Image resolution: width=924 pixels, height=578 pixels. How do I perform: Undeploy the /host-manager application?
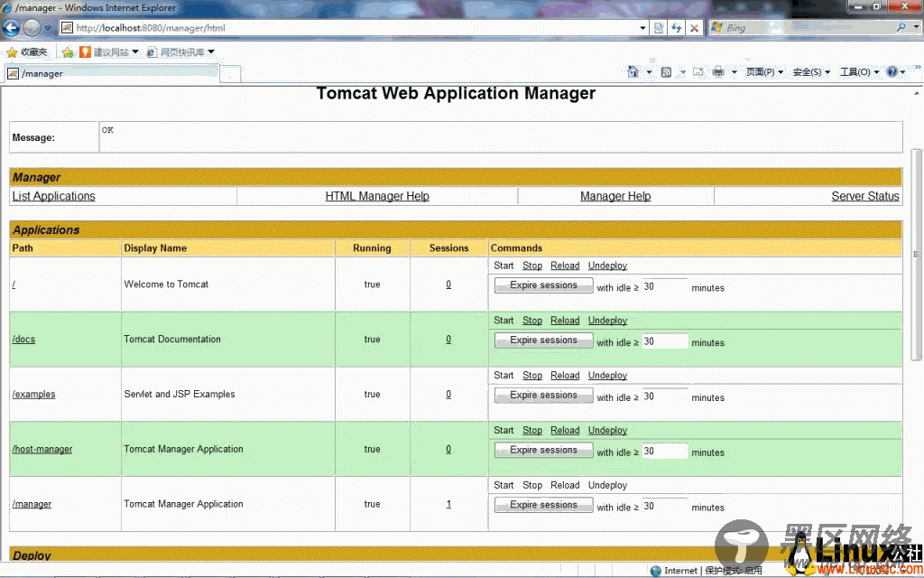[607, 430]
